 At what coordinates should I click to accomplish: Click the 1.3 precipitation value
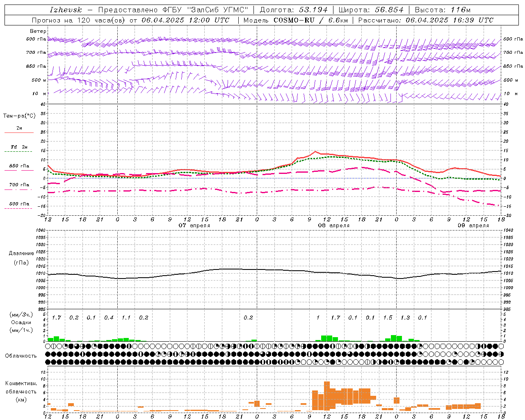point(405,318)
